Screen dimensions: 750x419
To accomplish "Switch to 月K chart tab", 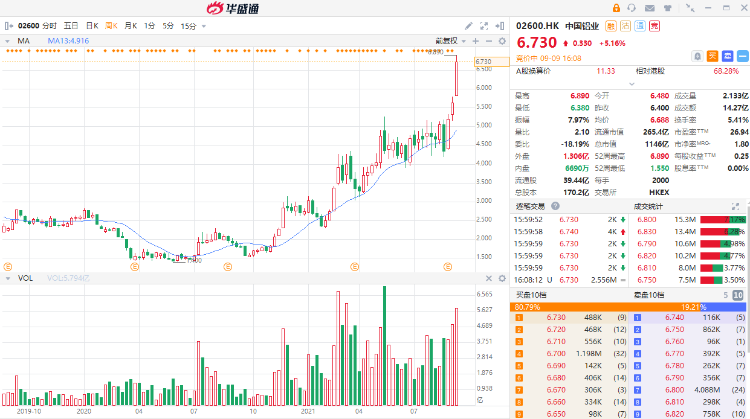I will [131, 26].
